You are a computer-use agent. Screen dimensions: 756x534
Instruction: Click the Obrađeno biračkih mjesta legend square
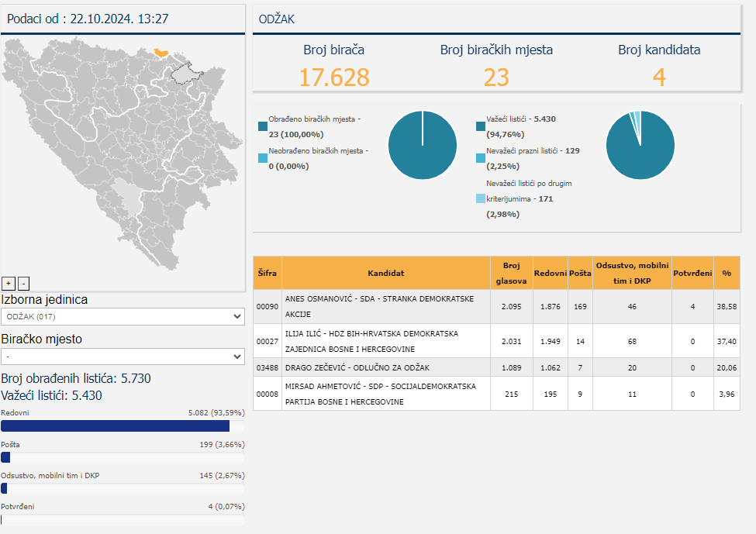tap(263, 124)
